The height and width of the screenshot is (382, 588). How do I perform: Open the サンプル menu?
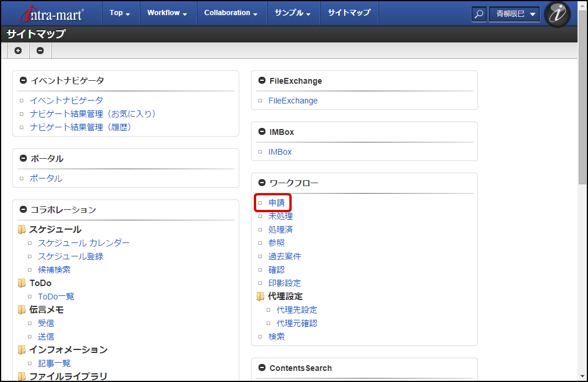coord(293,13)
